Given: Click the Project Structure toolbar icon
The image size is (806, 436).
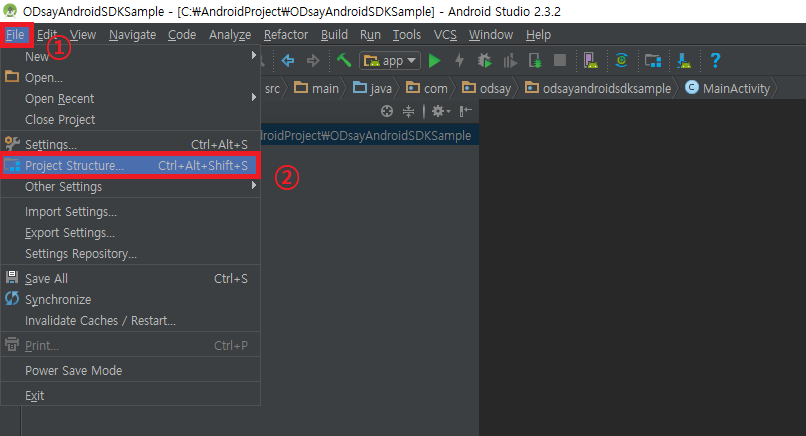Looking at the screenshot, I should coord(653,61).
